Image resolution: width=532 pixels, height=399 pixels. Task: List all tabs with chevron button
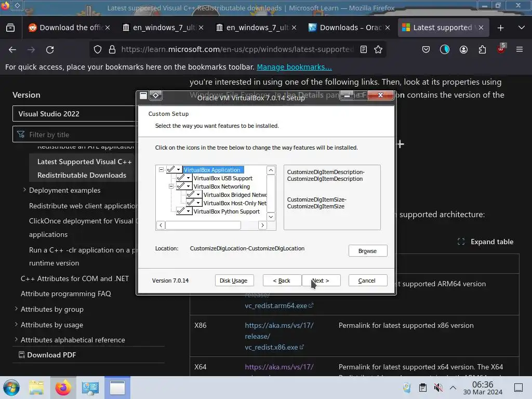coord(522,28)
